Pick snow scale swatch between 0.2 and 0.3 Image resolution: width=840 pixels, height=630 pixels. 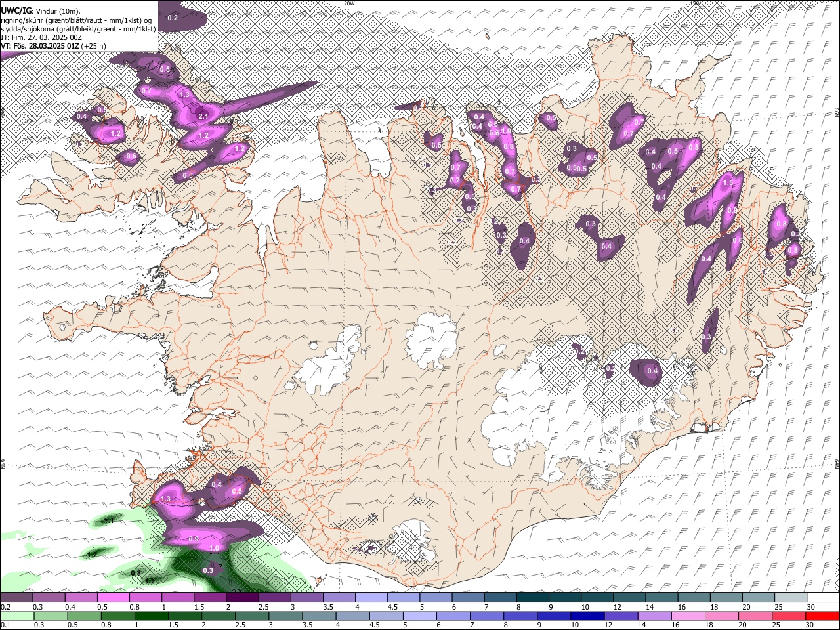(x=16, y=597)
